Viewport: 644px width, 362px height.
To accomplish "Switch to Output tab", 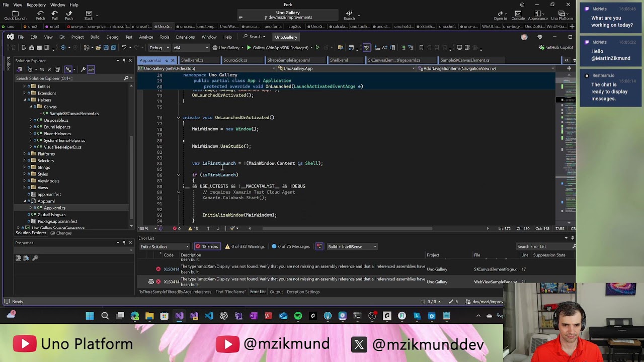I will (276, 292).
